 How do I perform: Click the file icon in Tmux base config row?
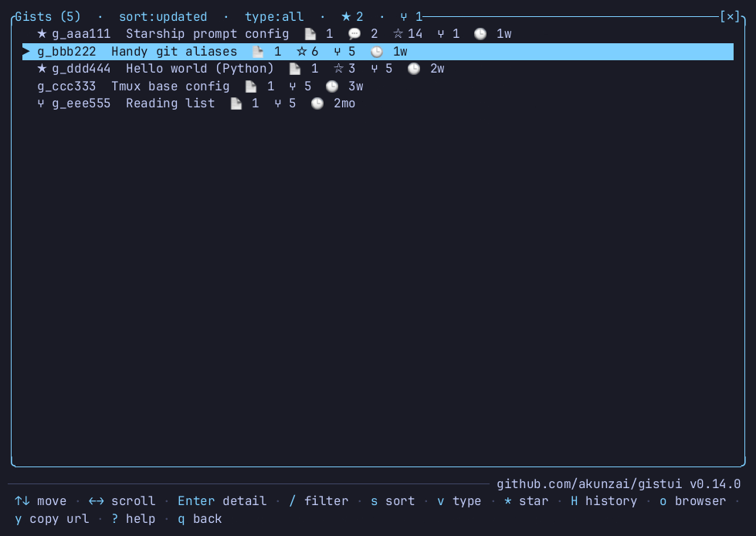tap(251, 87)
